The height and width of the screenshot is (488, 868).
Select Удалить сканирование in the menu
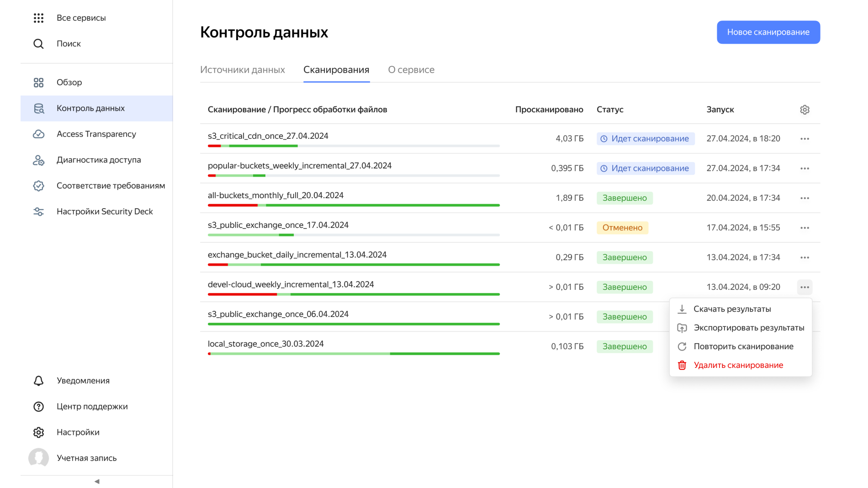(738, 365)
